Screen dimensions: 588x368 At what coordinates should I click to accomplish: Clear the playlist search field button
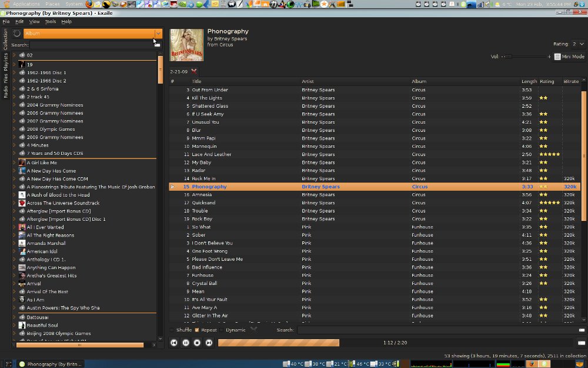(582, 330)
